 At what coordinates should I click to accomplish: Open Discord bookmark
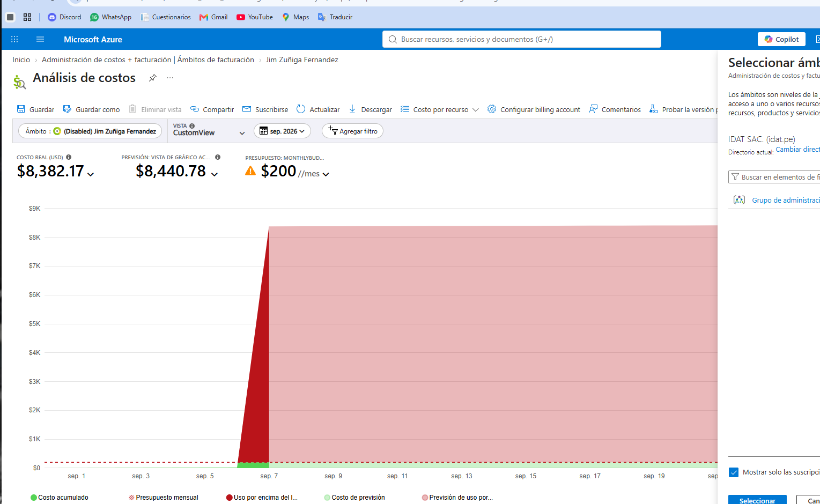click(x=64, y=17)
